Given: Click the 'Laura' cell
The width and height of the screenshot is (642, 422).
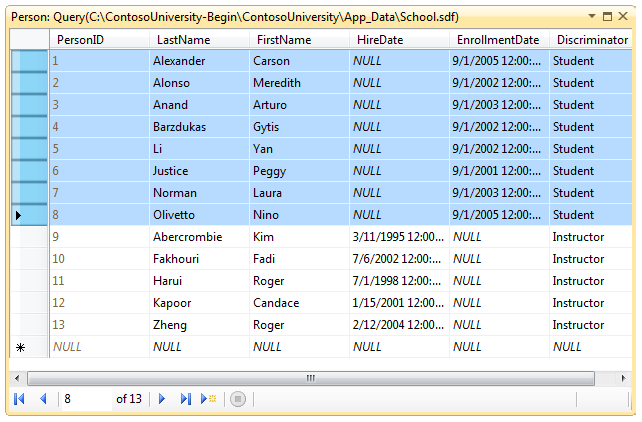Looking at the screenshot, I should click(299, 193).
